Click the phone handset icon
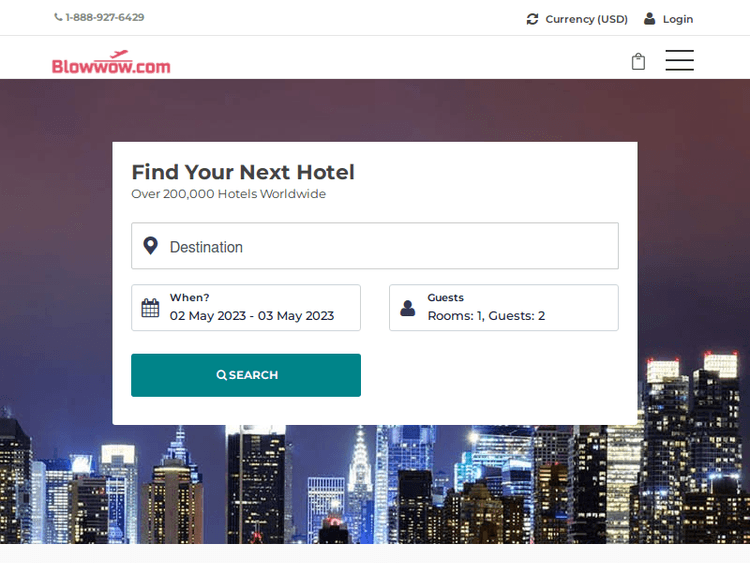The height and width of the screenshot is (563, 750). pos(58,18)
